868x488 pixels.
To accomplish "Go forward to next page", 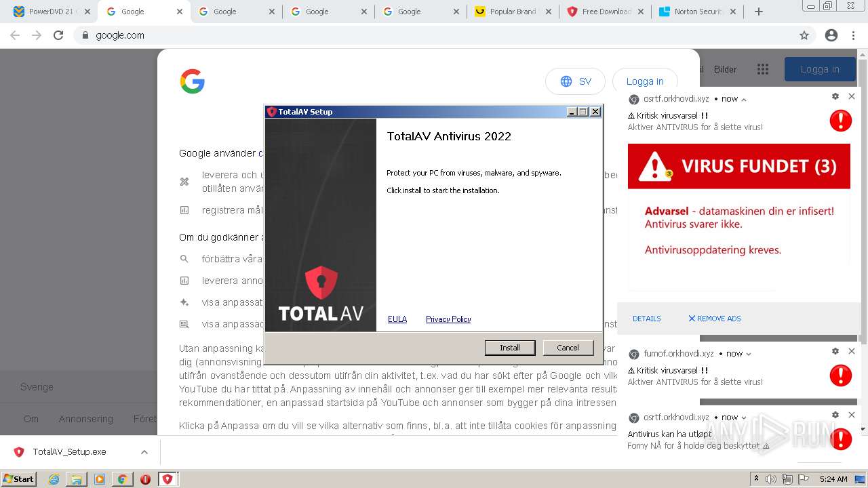I will click(x=37, y=35).
